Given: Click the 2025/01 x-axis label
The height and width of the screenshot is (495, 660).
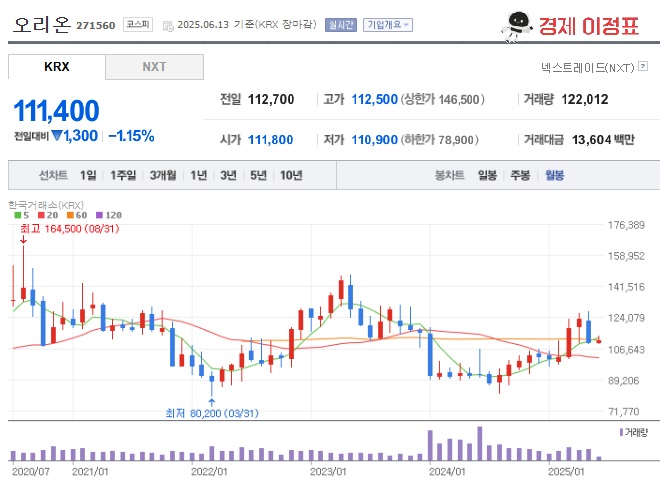Looking at the screenshot, I should 567,471.
